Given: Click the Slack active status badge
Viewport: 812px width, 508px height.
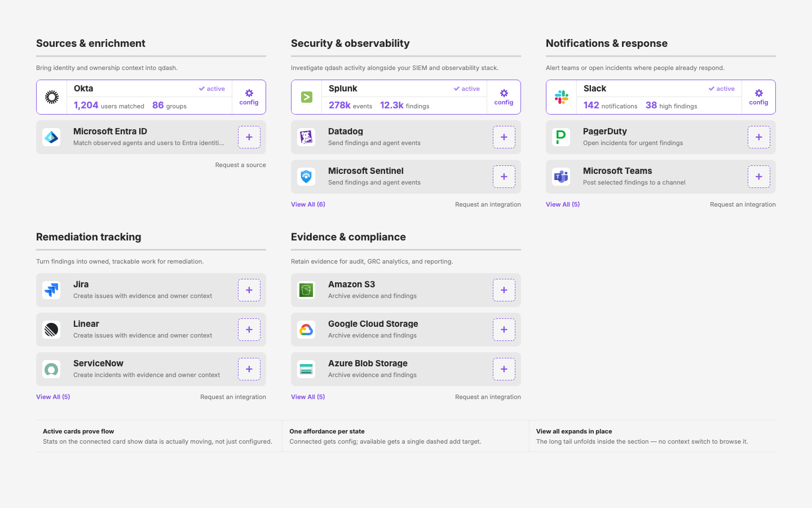Looking at the screenshot, I should pyautogui.click(x=721, y=89).
